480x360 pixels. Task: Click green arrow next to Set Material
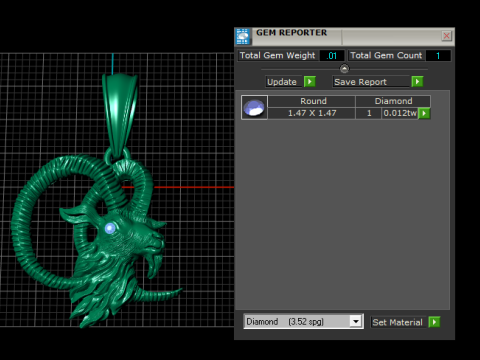tap(434, 322)
